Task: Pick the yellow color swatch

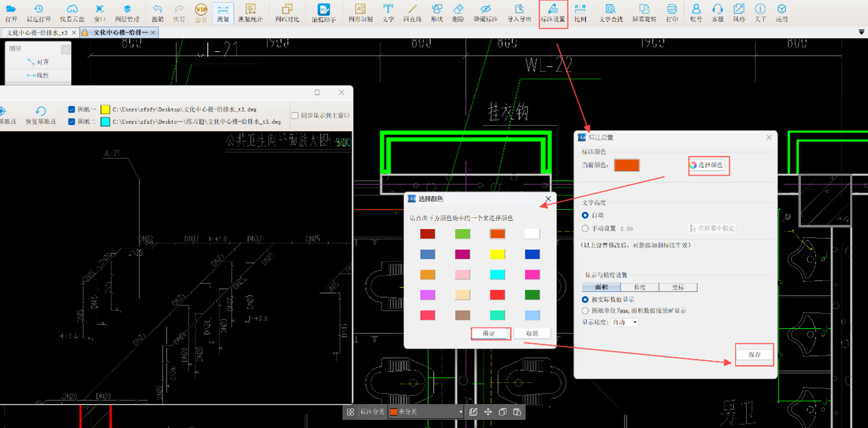Action: (x=497, y=254)
